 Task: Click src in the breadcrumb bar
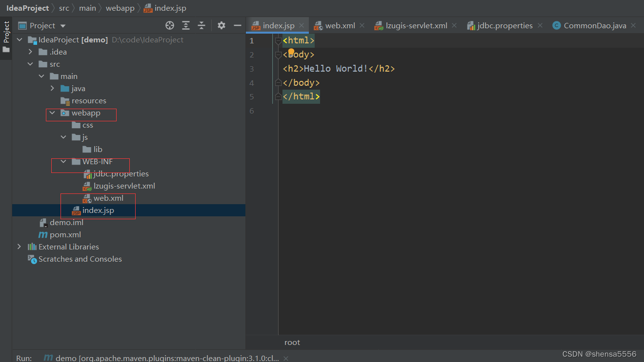click(x=64, y=8)
